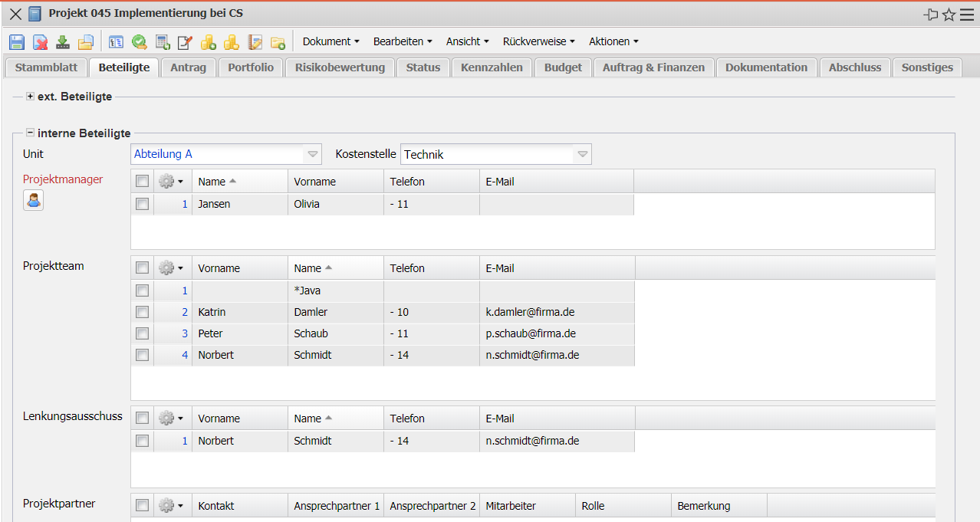
Task: Click the person icon below Projektmanager
Action: [33, 200]
